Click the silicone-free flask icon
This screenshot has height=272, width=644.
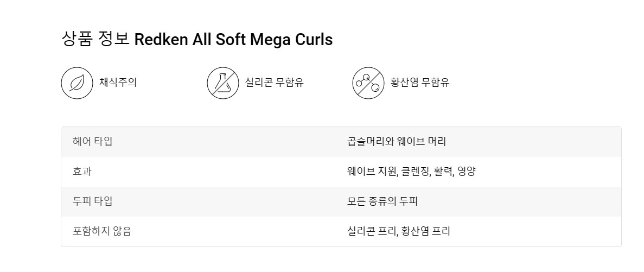click(222, 83)
